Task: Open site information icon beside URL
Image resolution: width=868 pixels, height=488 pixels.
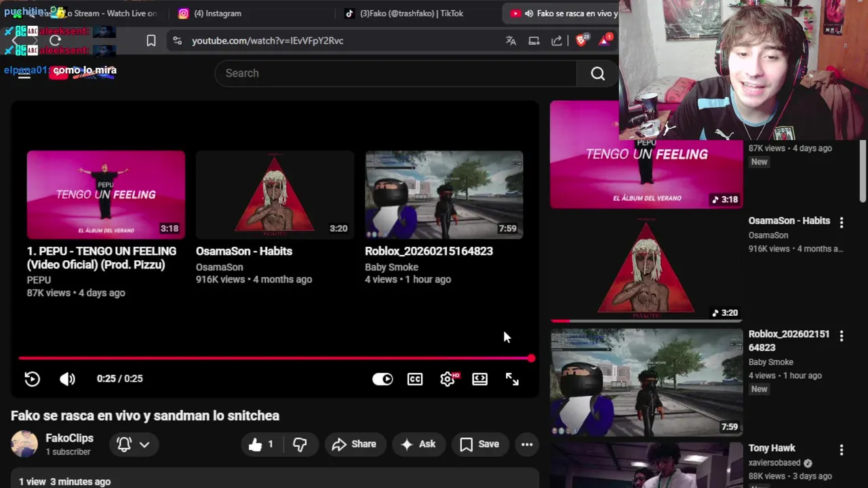Action: pos(177,41)
